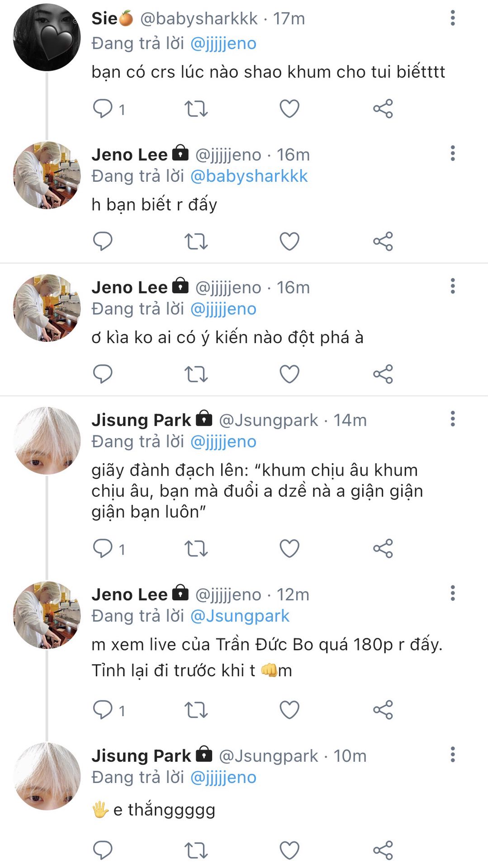Image resolution: width=488 pixels, height=868 pixels.
Task: Like Jisung Park's 'giãy đành đạch' tweet
Action: [289, 548]
